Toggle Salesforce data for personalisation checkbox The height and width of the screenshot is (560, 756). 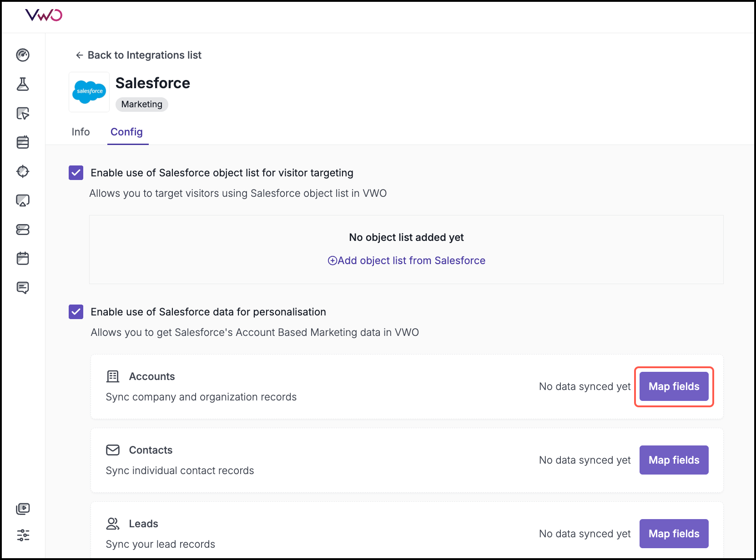coord(76,312)
